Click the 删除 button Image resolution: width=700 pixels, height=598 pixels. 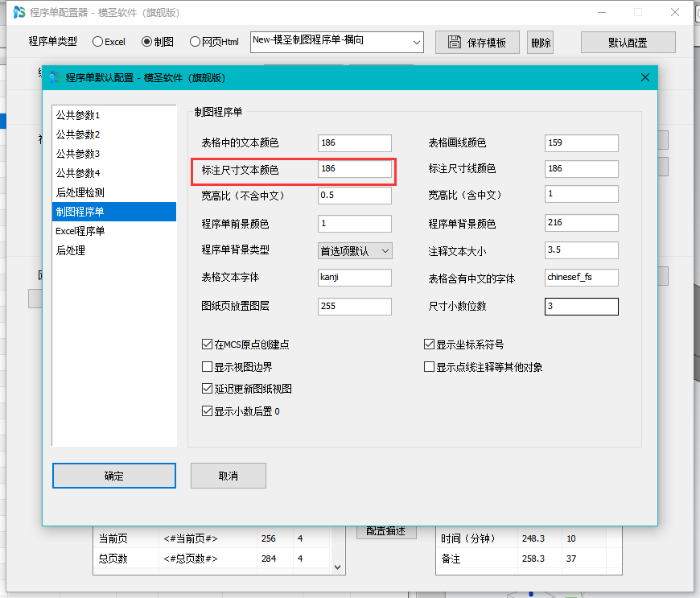click(x=540, y=43)
